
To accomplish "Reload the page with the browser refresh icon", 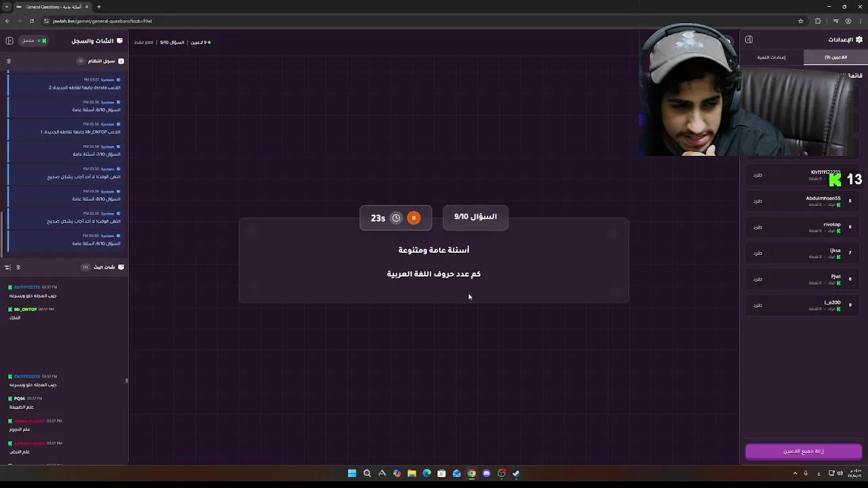I will [31, 21].
